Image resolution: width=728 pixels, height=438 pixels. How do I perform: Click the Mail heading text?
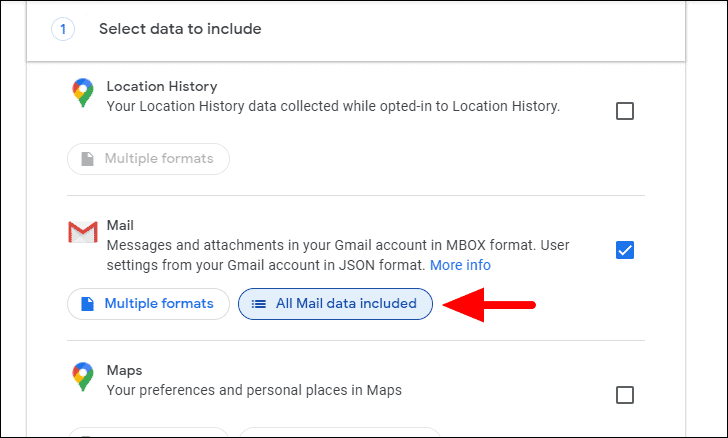pyautogui.click(x=120, y=225)
